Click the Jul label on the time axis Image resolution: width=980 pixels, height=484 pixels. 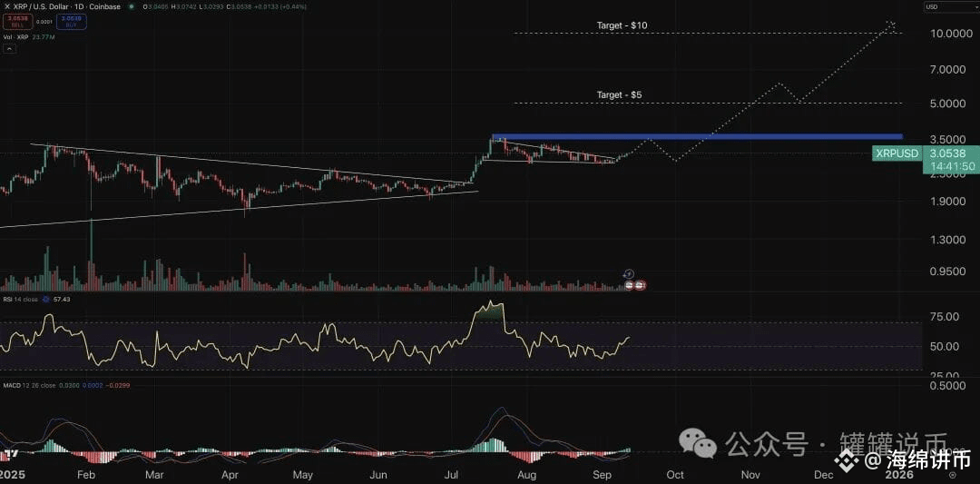pos(452,475)
